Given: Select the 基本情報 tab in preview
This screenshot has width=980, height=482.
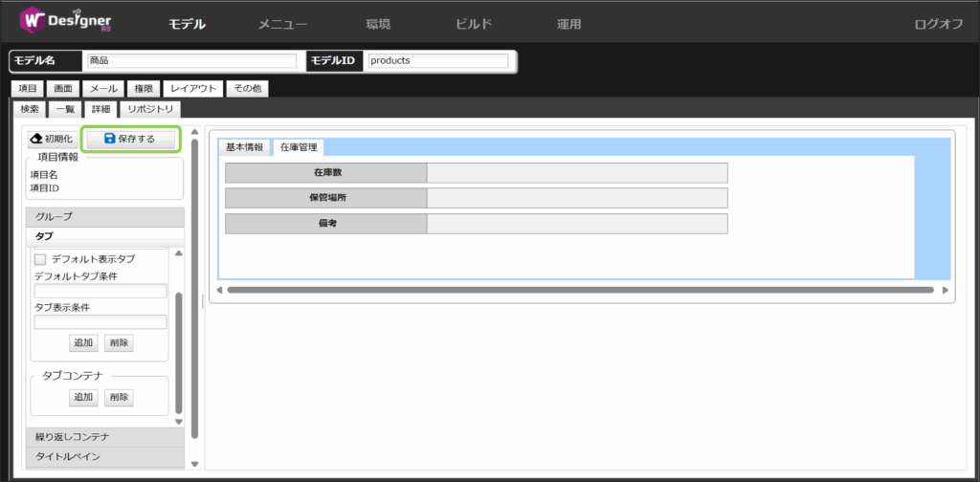Looking at the screenshot, I should (244, 147).
